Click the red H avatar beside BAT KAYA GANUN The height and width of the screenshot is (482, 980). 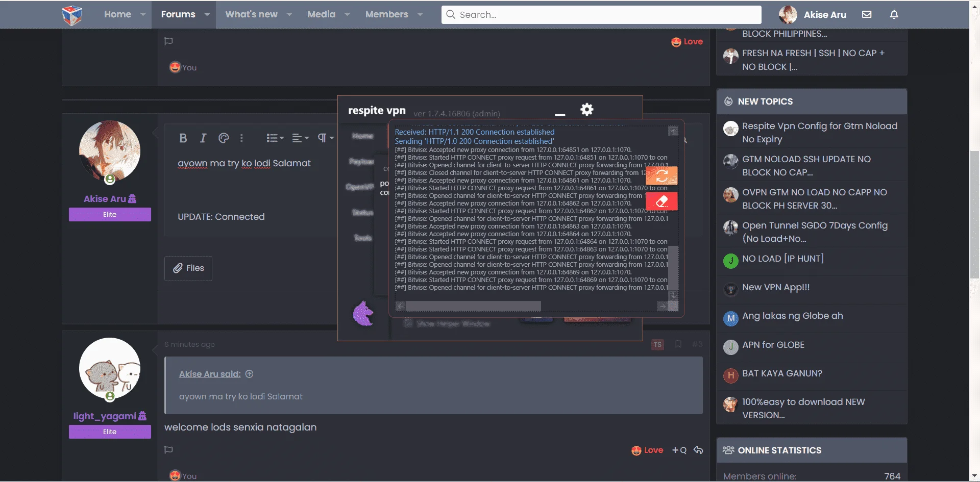pos(731,375)
